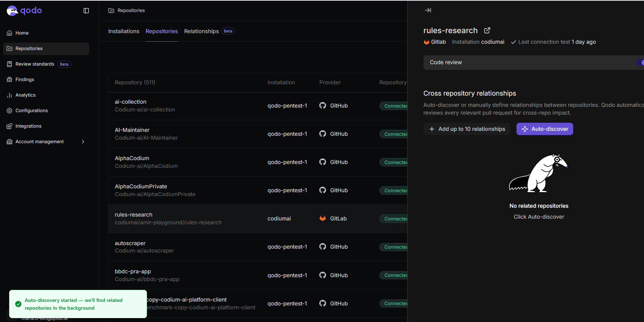Click the Auto-discover button
644x322 pixels.
point(545,129)
